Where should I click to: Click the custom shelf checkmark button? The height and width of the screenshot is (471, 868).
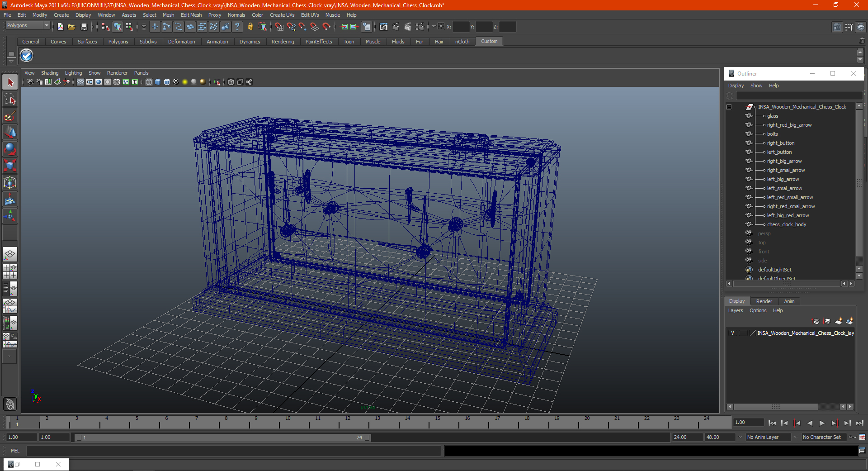click(x=27, y=56)
